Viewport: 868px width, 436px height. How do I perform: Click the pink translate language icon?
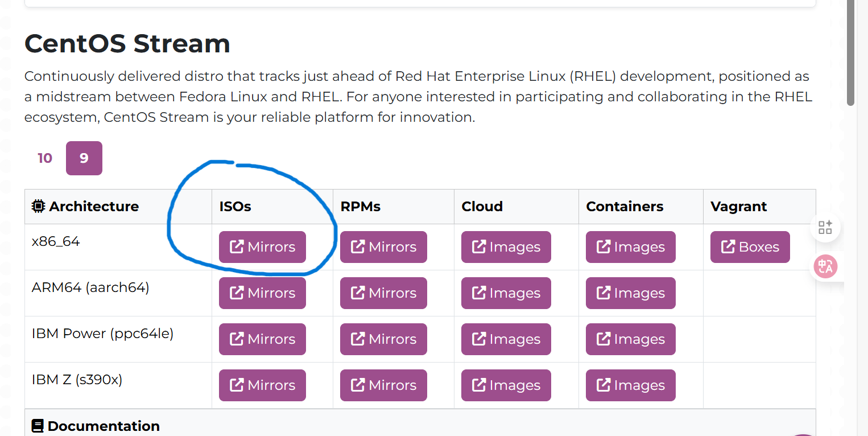pyautogui.click(x=825, y=266)
